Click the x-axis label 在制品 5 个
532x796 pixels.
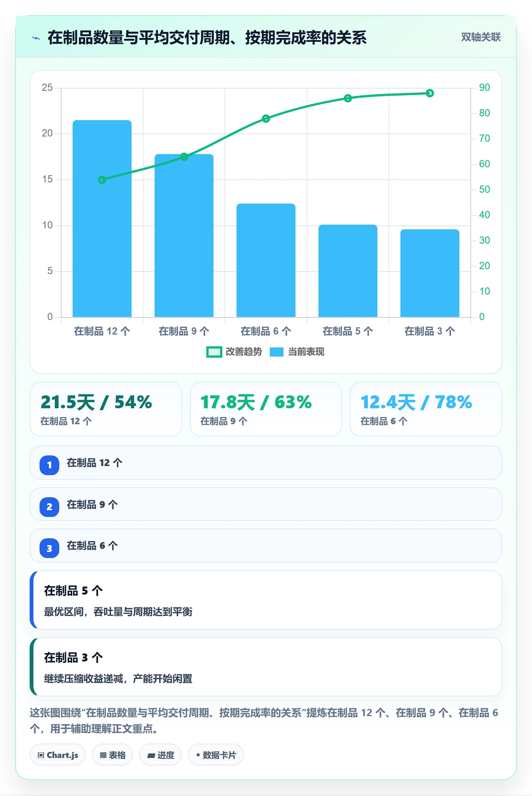click(348, 331)
